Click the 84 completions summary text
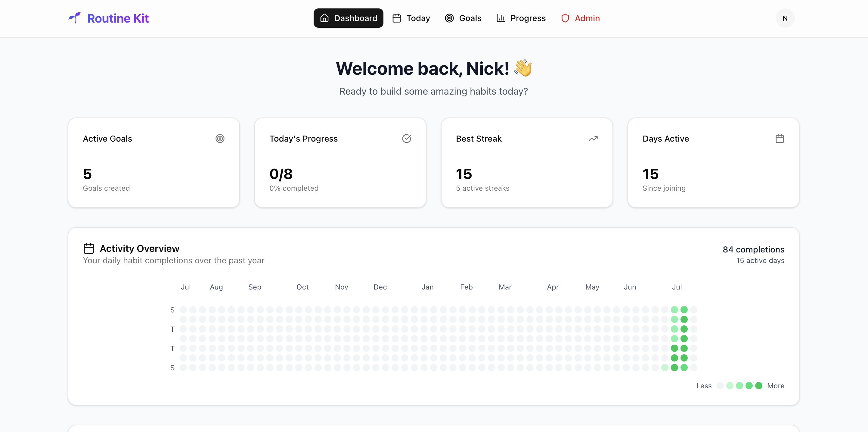The width and height of the screenshot is (868, 432). (753, 249)
